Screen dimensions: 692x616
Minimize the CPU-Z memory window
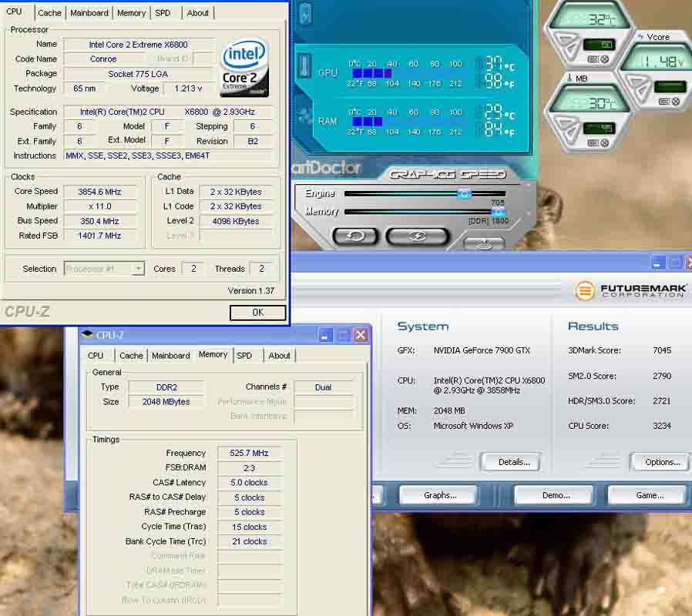[x=326, y=335]
